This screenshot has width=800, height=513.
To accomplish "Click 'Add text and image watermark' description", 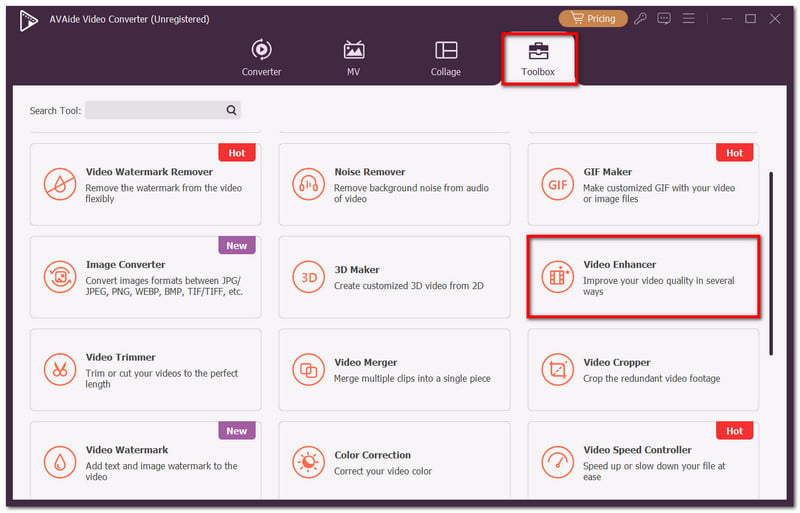I will [x=161, y=472].
